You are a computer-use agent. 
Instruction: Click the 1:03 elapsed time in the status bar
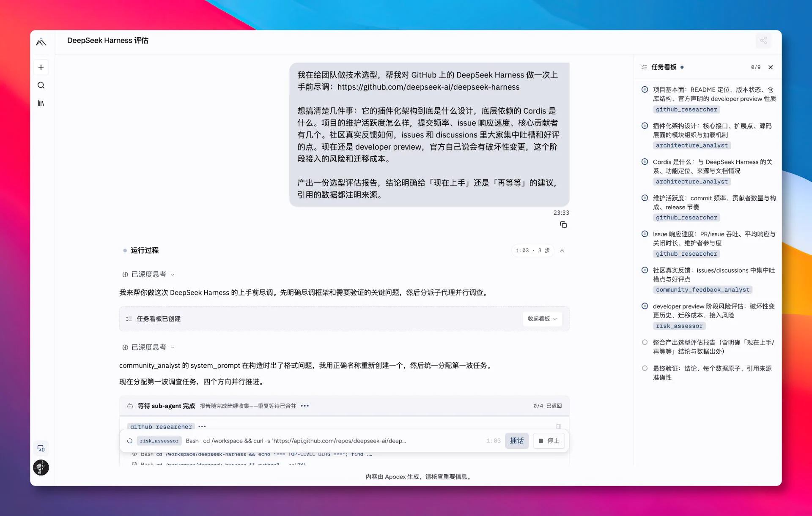493,441
